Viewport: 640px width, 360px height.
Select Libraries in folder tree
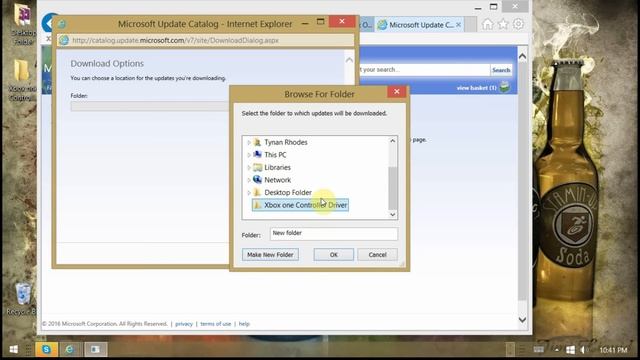[x=278, y=168]
